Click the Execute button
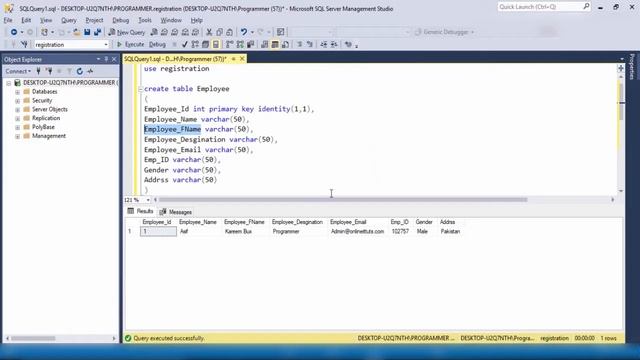640x360 pixels. pyautogui.click(x=131, y=44)
